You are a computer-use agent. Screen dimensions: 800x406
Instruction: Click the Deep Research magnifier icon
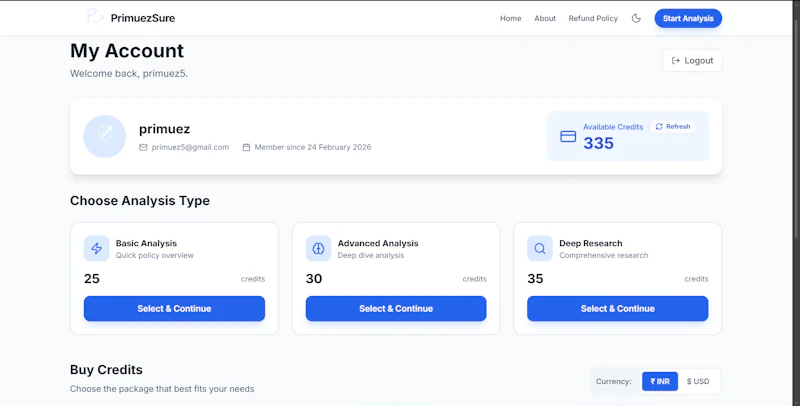tap(540, 248)
